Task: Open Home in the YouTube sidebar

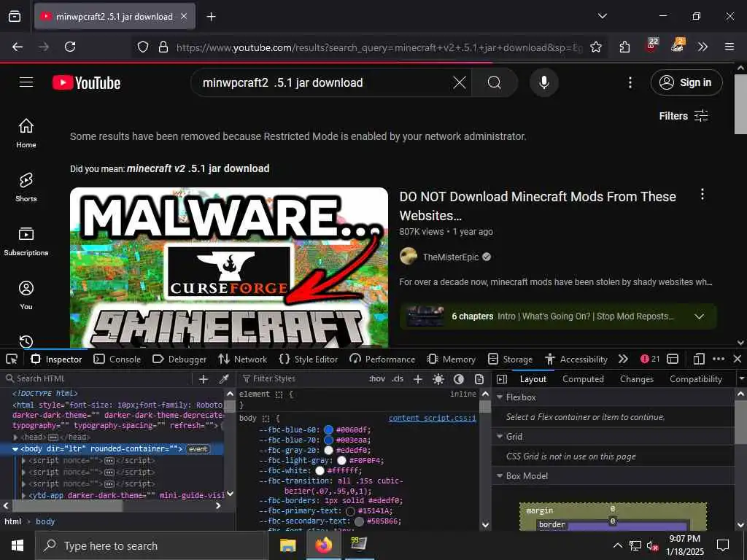Action: (26, 133)
